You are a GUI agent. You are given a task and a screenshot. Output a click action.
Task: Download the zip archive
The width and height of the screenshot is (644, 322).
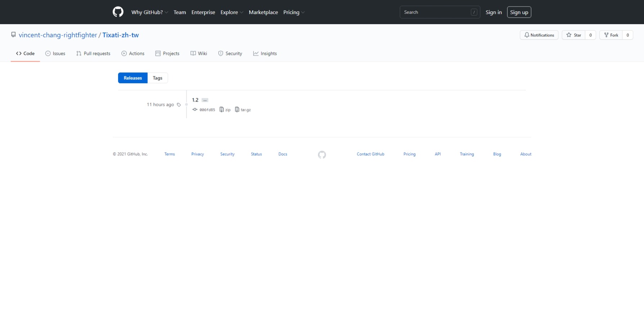225,109
